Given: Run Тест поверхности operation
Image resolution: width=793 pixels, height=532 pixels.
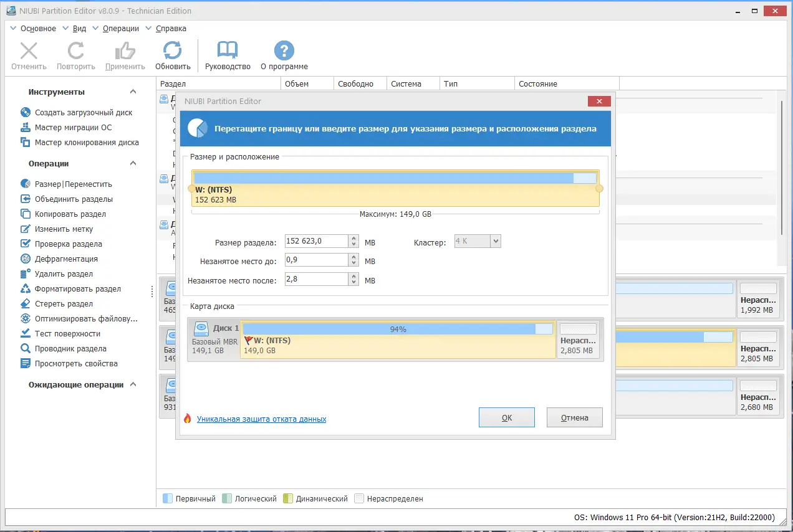Looking at the screenshot, I should [67, 334].
